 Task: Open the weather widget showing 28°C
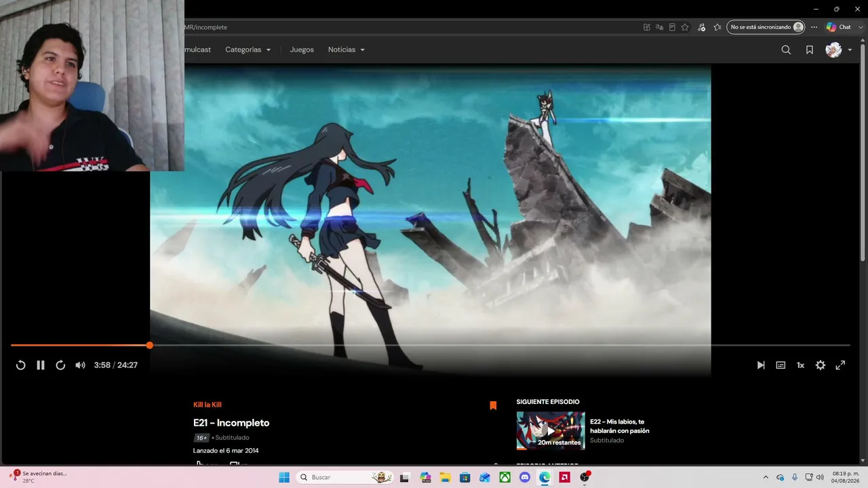pos(38,477)
